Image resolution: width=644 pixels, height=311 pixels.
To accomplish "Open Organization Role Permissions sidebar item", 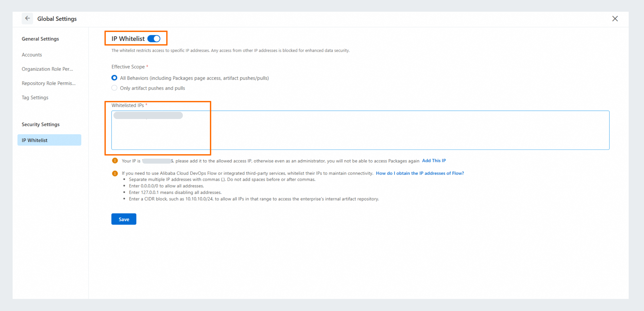I will coord(47,69).
